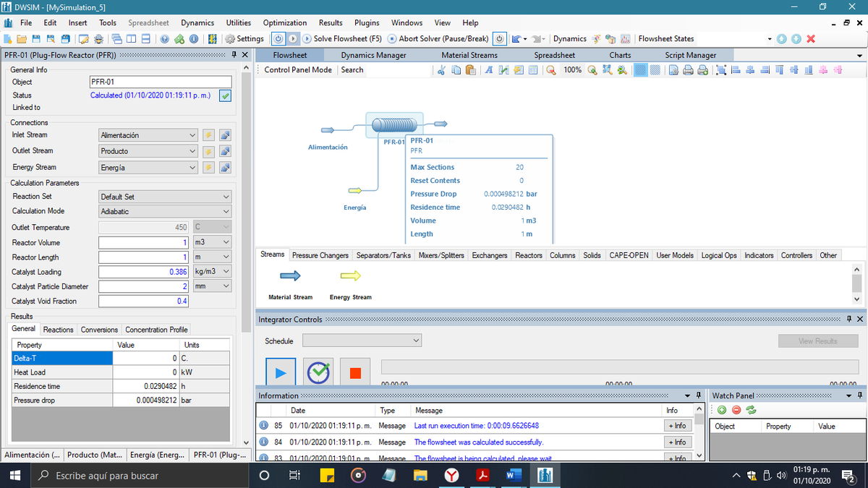Screen dimensions: 868x488
Task: Click the refresh icon in Watch Panel
Action: pos(752,410)
